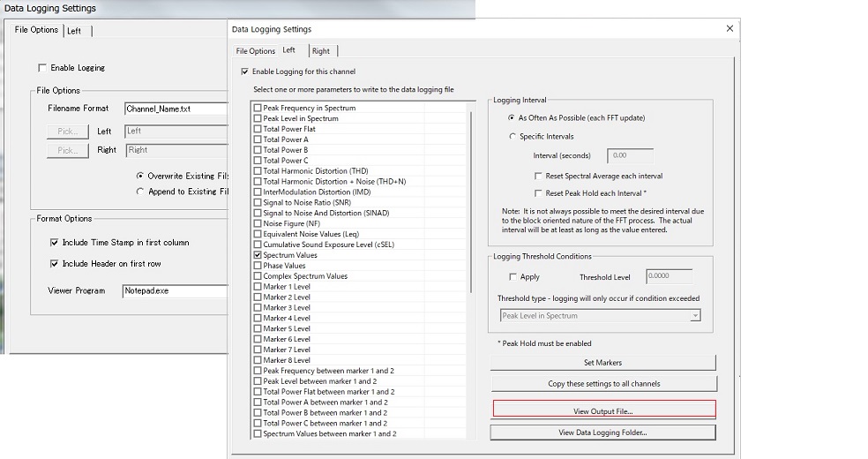Check Total Power B parameter
The height and width of the screenshot is (459, 868).
(258, 150)
